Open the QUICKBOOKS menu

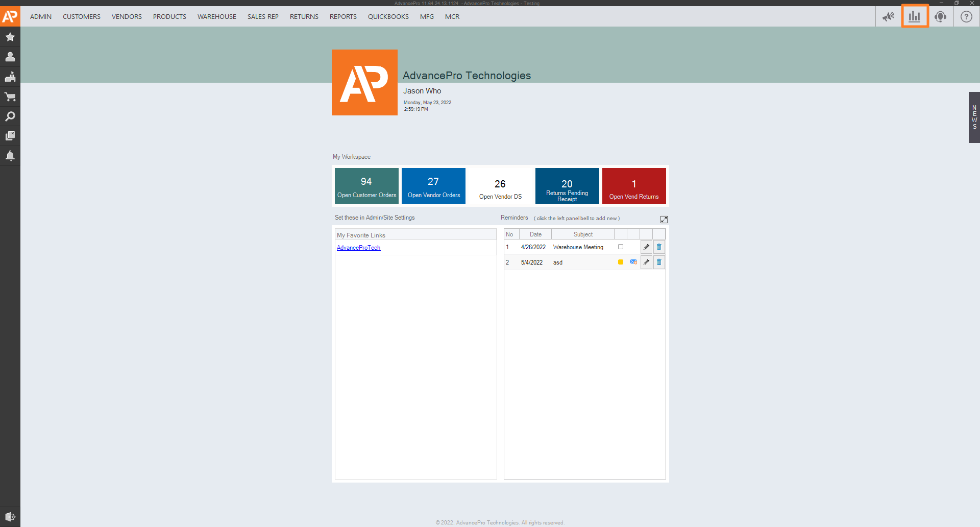pos(388,16)
